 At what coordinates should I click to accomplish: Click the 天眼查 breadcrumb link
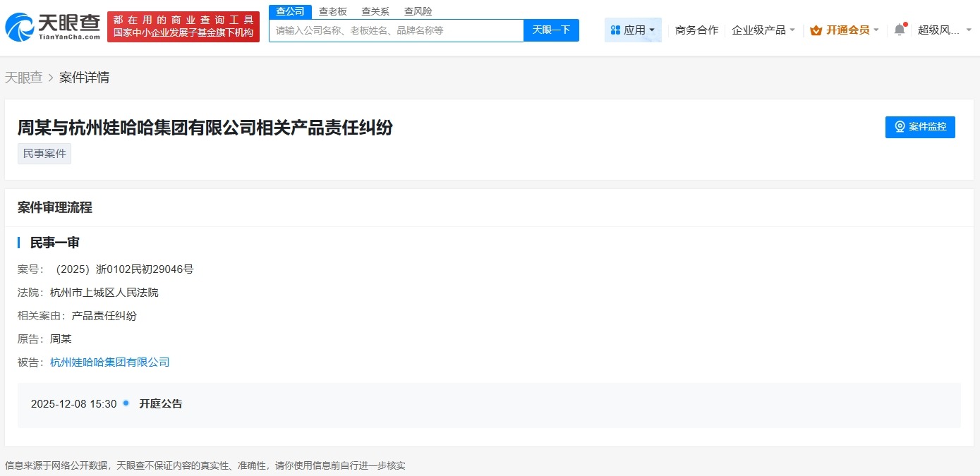click(x=24, y=76)
